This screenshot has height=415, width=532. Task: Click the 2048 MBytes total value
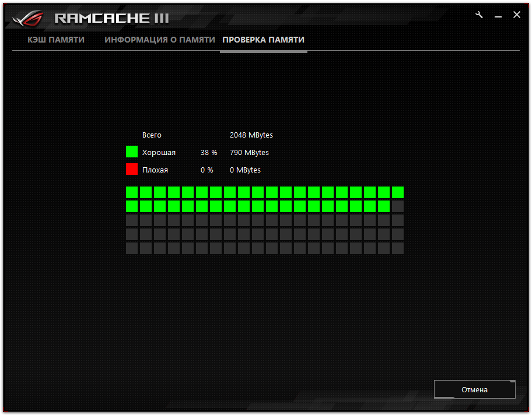[x=251, y=135]
